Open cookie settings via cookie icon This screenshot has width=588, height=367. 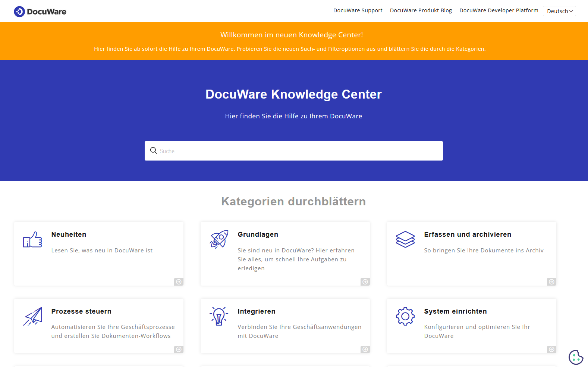(x=576, y=357)
